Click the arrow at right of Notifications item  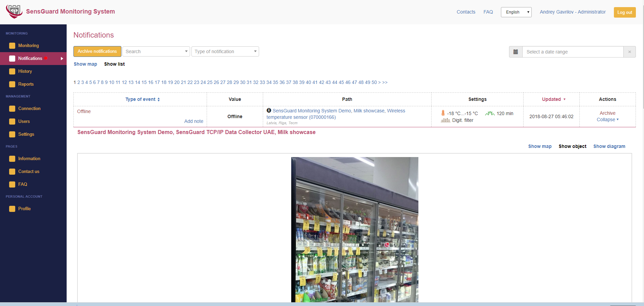tap(62, 59)
